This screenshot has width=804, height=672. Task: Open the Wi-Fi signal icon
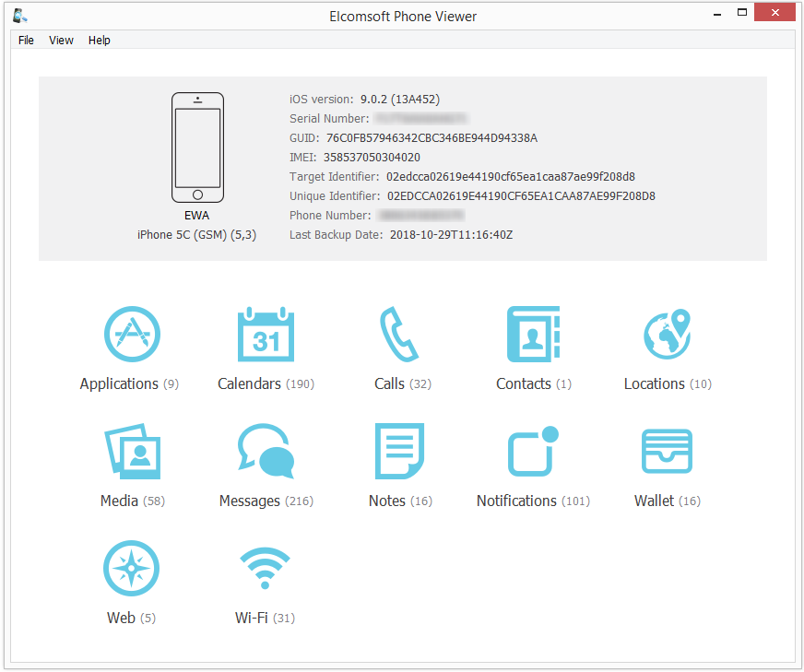pyautogui.click(x=266, y=569)
